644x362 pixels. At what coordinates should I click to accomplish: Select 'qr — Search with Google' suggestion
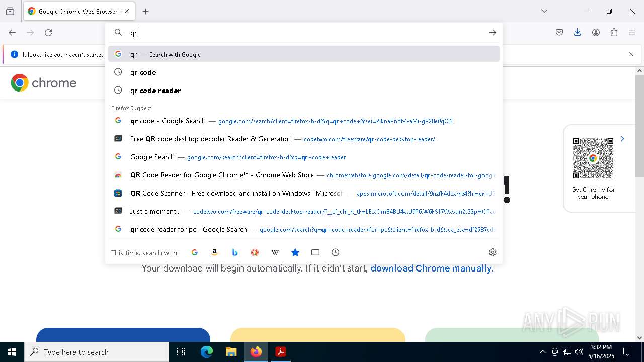coord(304,54)
